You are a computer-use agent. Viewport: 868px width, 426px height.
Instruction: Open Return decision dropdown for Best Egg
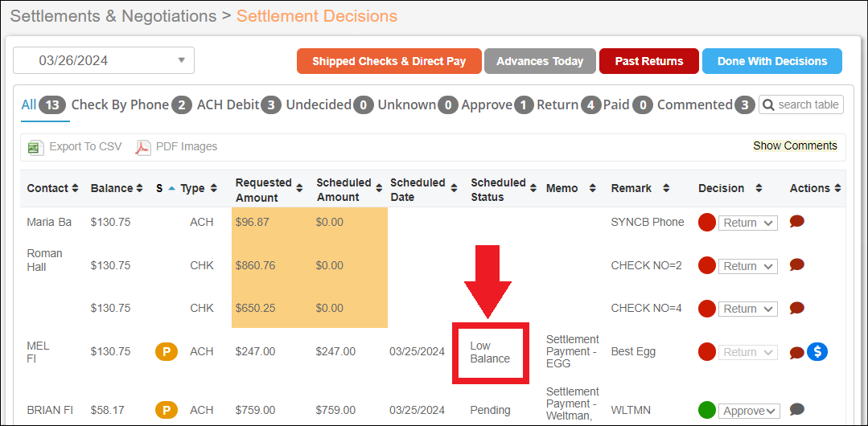[748, 352]
